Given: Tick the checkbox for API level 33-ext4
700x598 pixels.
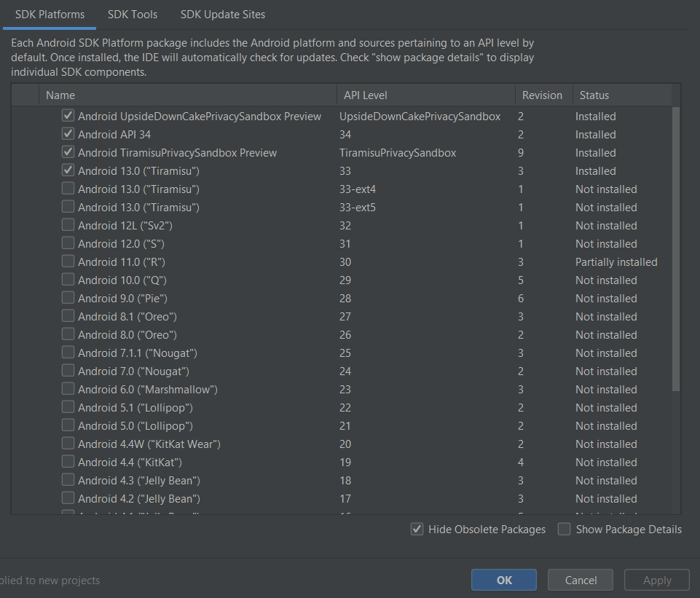Looking at the screenshot, I should [68, 189].
